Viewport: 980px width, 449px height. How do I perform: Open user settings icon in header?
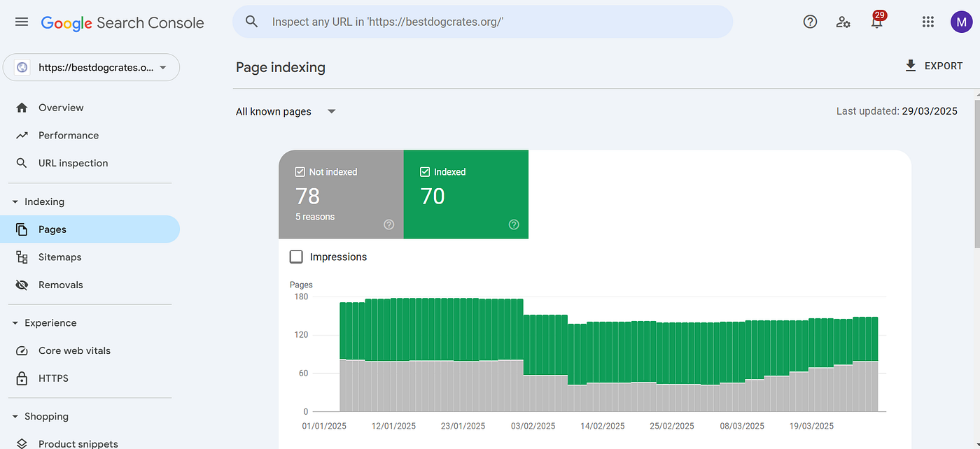[x=843, y=22]
